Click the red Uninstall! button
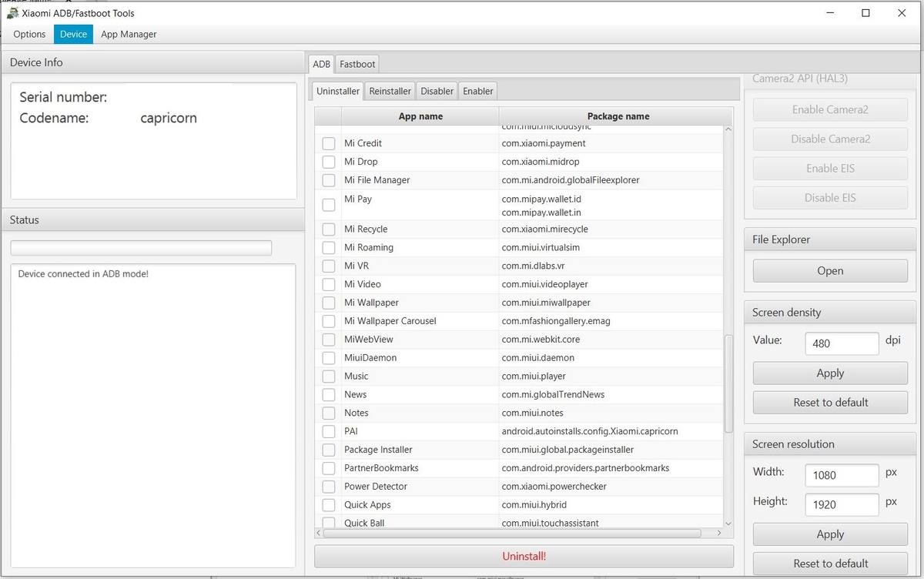The image size is (924, 579). 524,556
